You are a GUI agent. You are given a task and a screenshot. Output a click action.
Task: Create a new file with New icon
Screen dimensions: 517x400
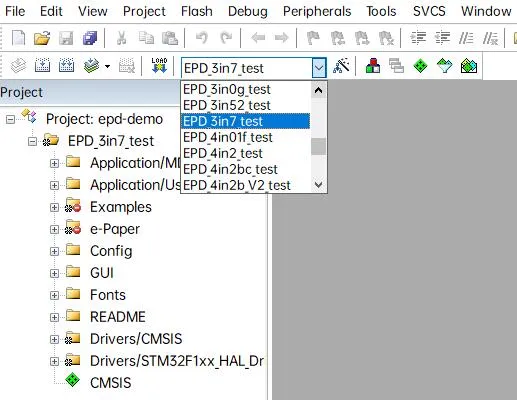[x=18, y=38]
